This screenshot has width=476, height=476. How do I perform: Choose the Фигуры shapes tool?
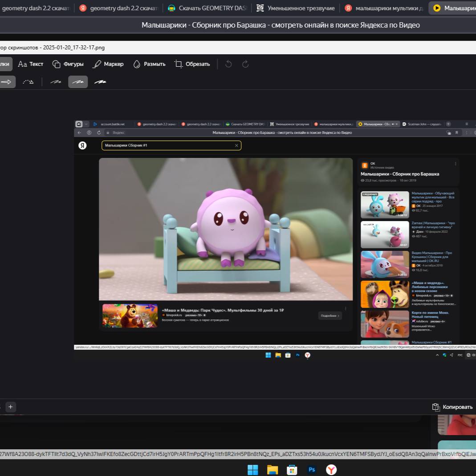(x=68, y=64)
